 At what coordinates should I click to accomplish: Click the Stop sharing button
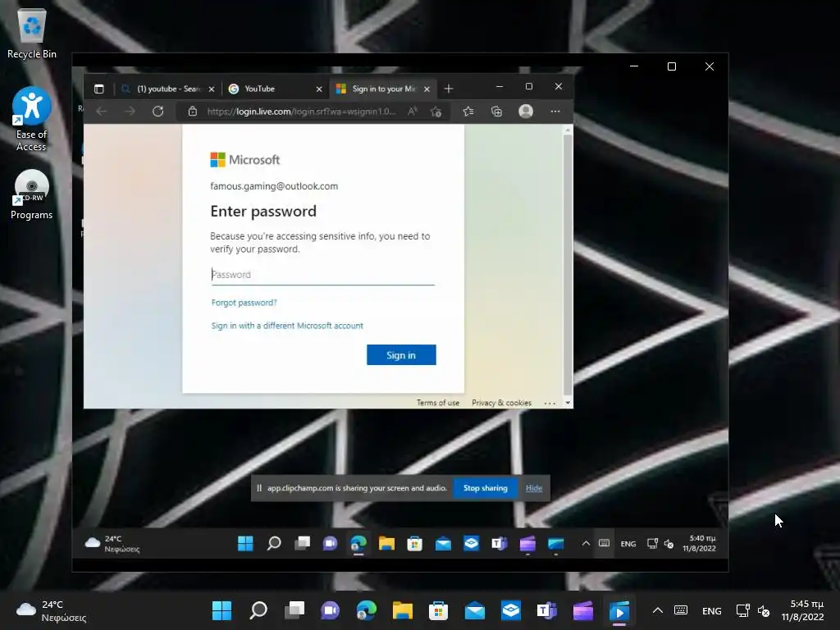coord(486,488)
